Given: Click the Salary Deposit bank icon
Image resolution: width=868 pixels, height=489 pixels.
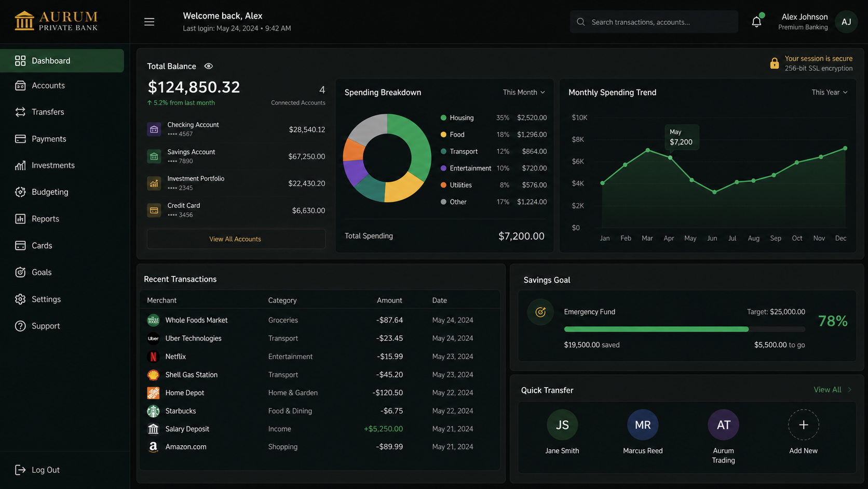Looking at the screenshot, I should pos(153,429).
